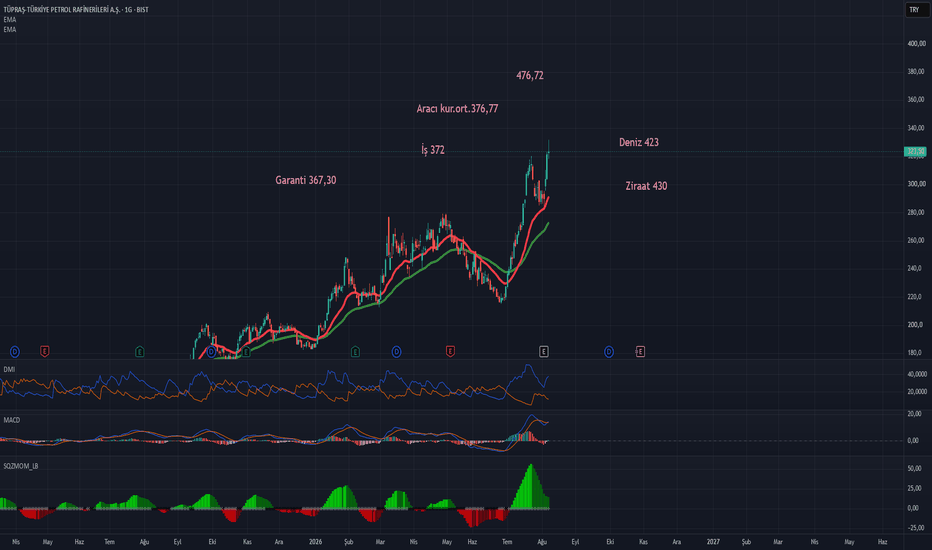The width and height of the screenshot is (932, 550).
Task: Select the '476,72' text annotation
Action: tap(530, 76)
